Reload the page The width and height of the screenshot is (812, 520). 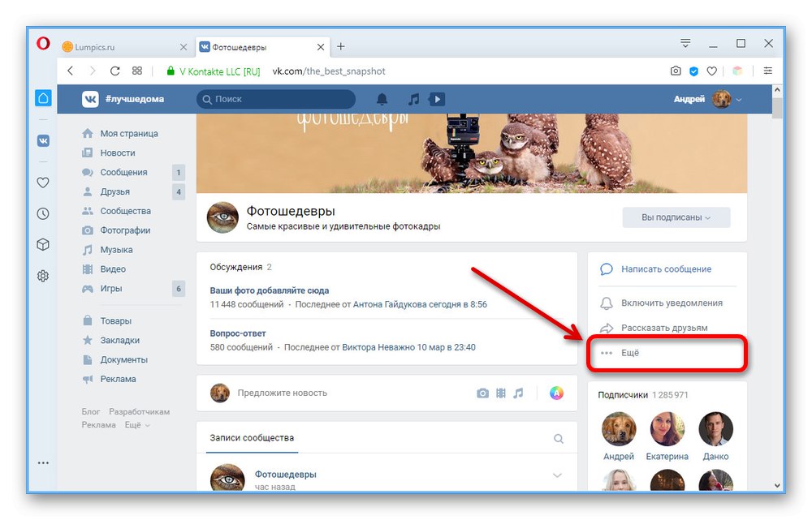click(115, 71)
